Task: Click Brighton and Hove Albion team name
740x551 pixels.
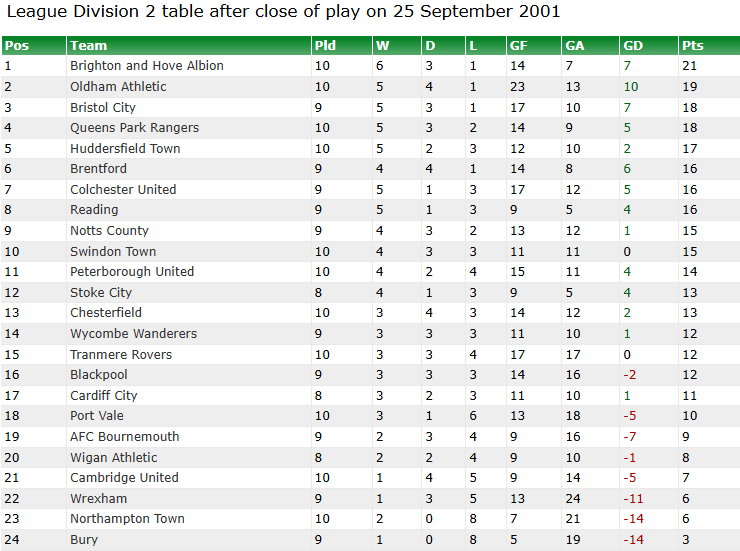Action: [x=147, y=66]
